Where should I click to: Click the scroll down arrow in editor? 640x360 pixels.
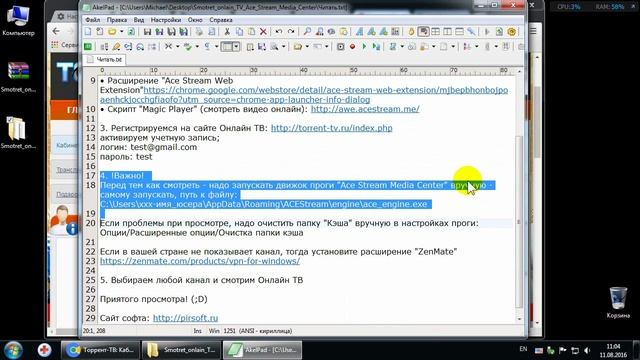pyautogui.click(x=519, y=319)
